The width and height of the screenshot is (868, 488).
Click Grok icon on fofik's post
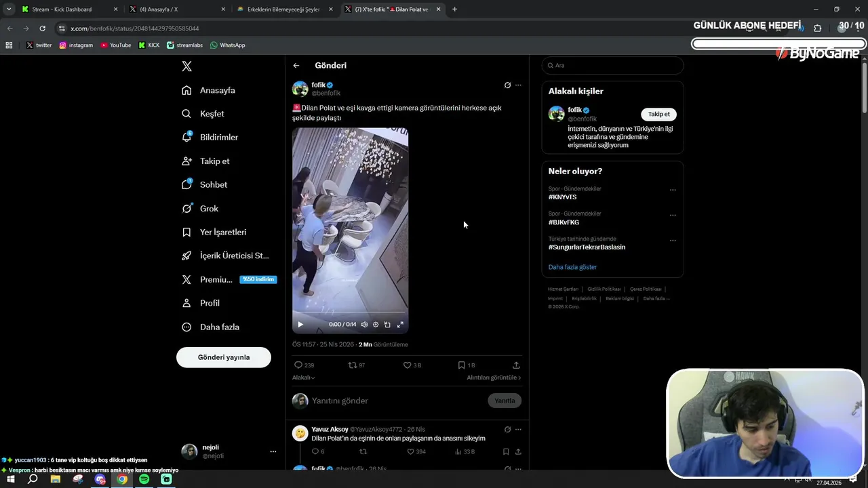coord(507,85)
